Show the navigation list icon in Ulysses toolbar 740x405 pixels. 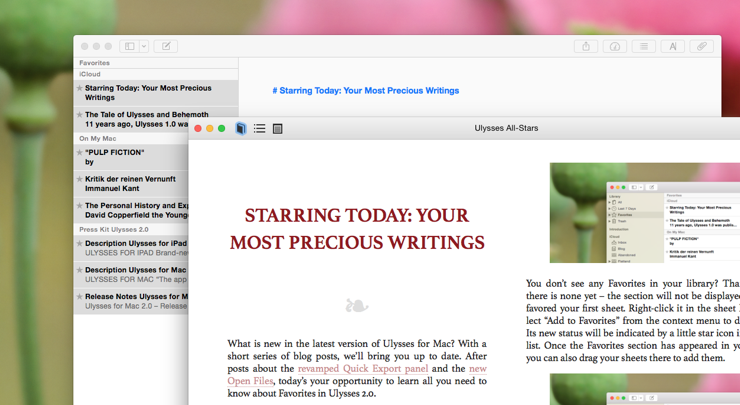[644, 46]
